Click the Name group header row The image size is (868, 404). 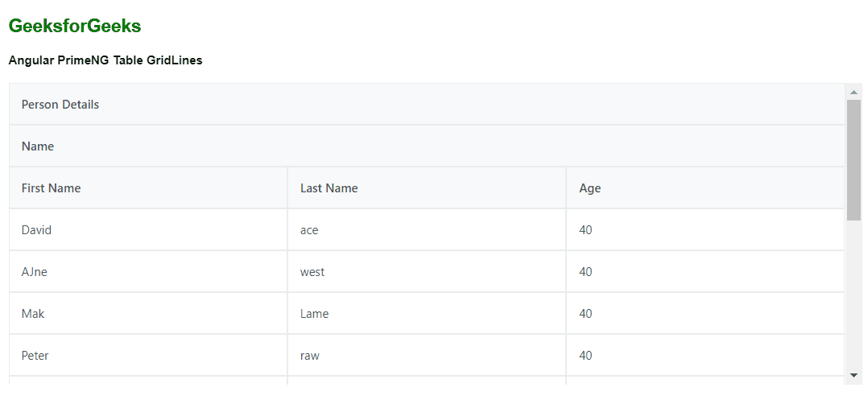tap(38, 146)
